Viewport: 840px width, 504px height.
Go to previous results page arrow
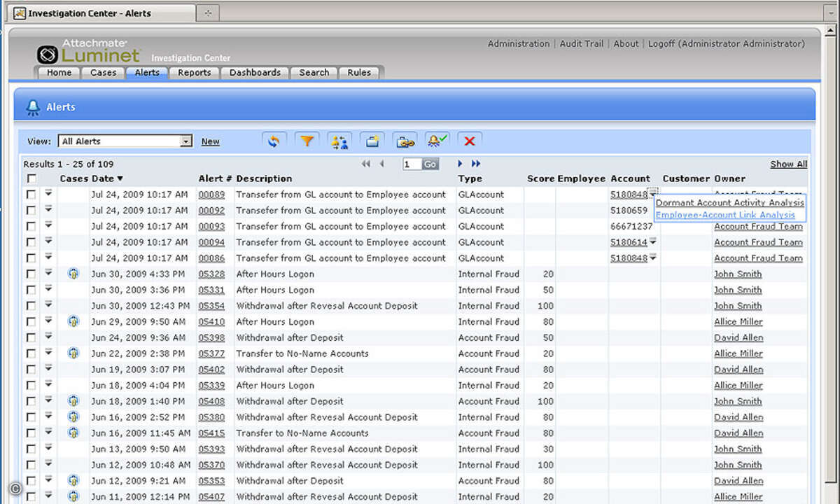(x=381, y=164)
